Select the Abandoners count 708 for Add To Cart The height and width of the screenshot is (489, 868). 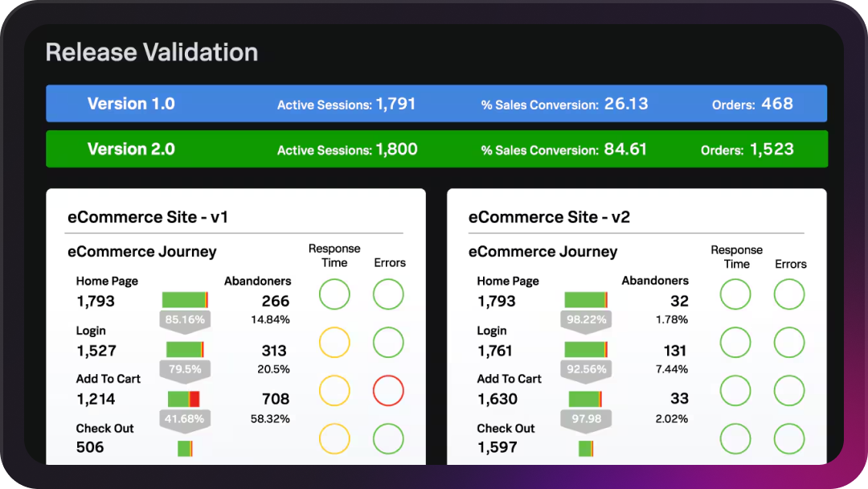(x=276, y=399)
